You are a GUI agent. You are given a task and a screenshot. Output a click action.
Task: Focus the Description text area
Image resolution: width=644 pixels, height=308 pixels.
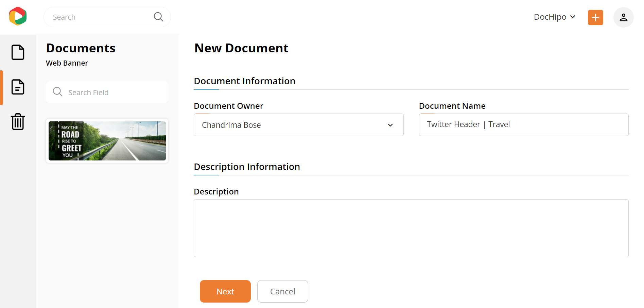point(411,228)
